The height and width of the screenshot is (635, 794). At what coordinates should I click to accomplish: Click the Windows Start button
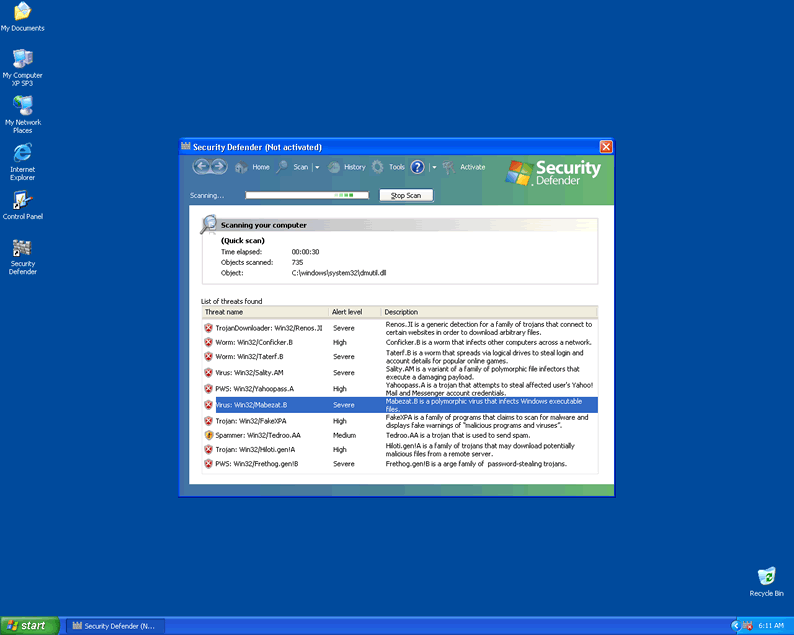click(x=28, y=625)
